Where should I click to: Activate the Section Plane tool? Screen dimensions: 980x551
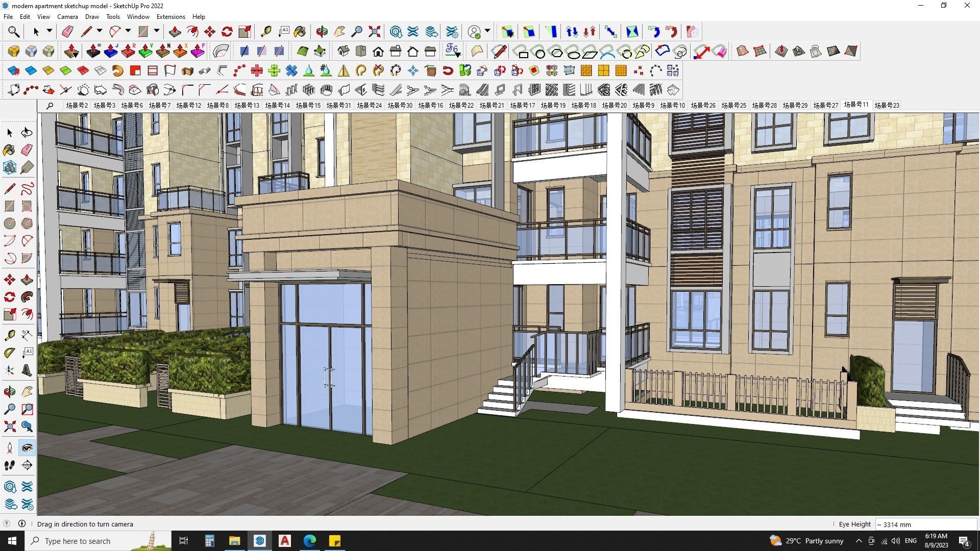[27, 465]
